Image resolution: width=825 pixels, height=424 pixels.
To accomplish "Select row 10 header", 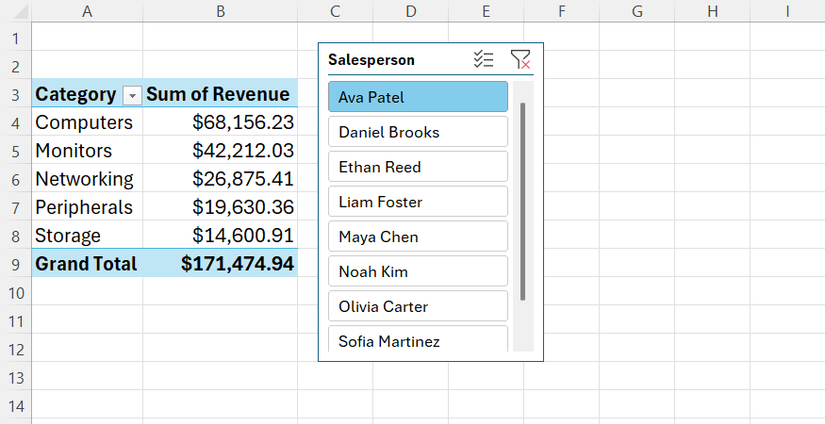I will (16, 292).
